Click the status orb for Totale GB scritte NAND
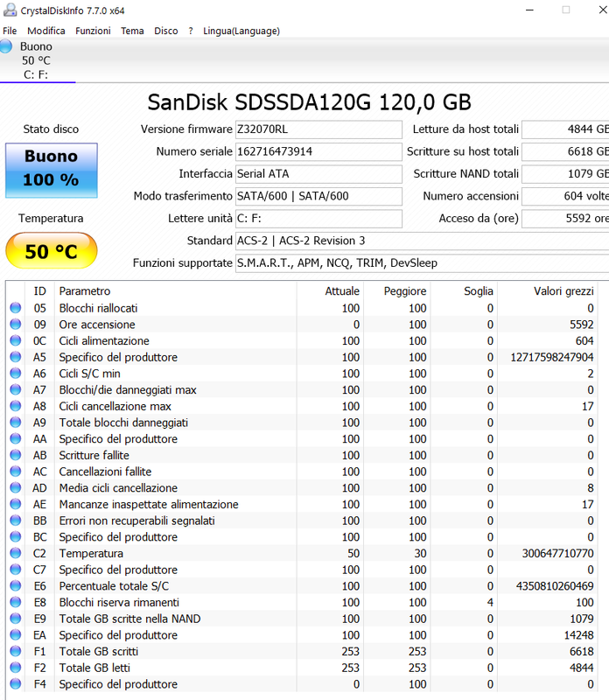Viewport: 609px width, 700px height. point(16,619)
